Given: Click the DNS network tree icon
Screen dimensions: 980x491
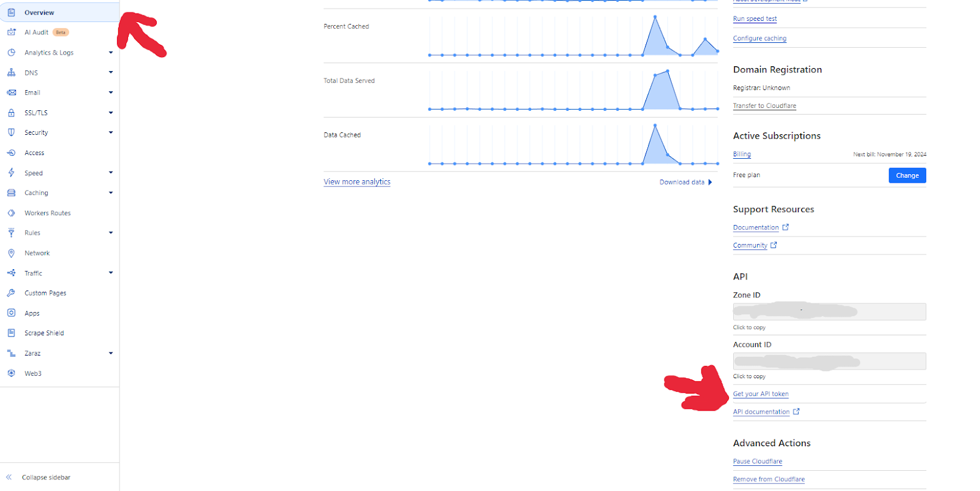Looking at the screenshot, I should coord(11,72).
